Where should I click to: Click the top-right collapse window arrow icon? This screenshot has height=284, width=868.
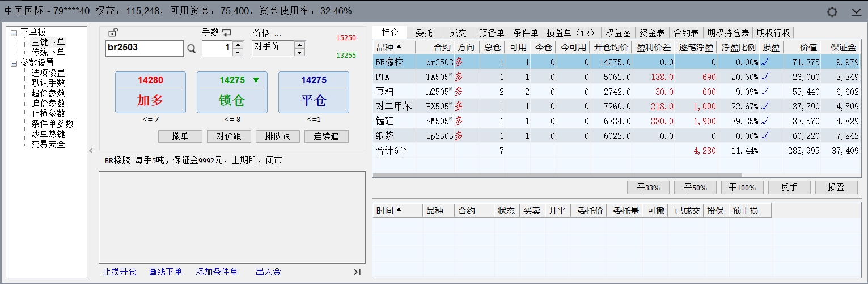(856, 12)
